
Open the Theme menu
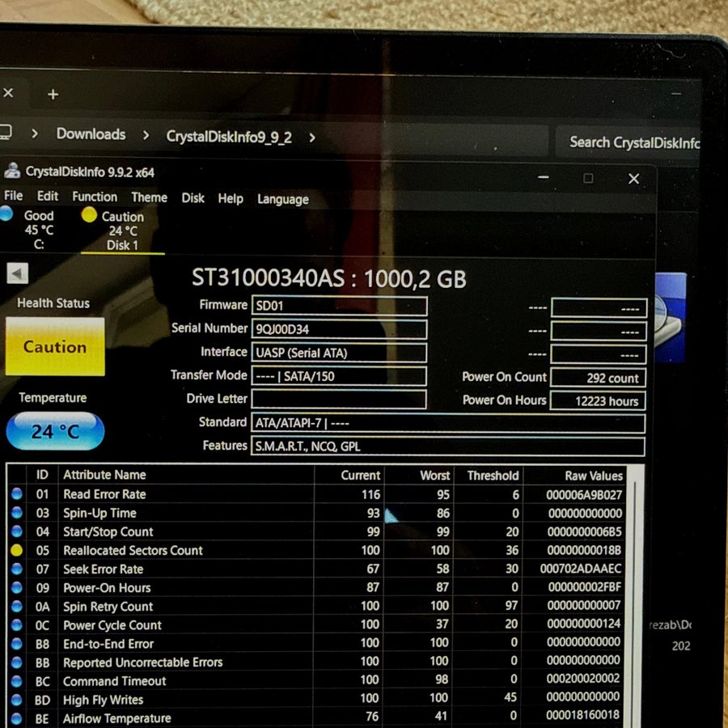point(149,197)
